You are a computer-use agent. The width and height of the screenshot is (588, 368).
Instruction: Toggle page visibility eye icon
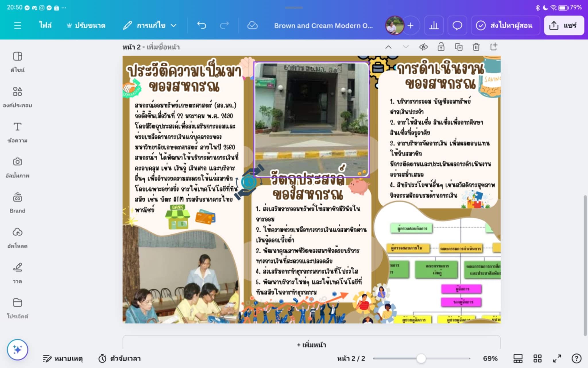423,47
